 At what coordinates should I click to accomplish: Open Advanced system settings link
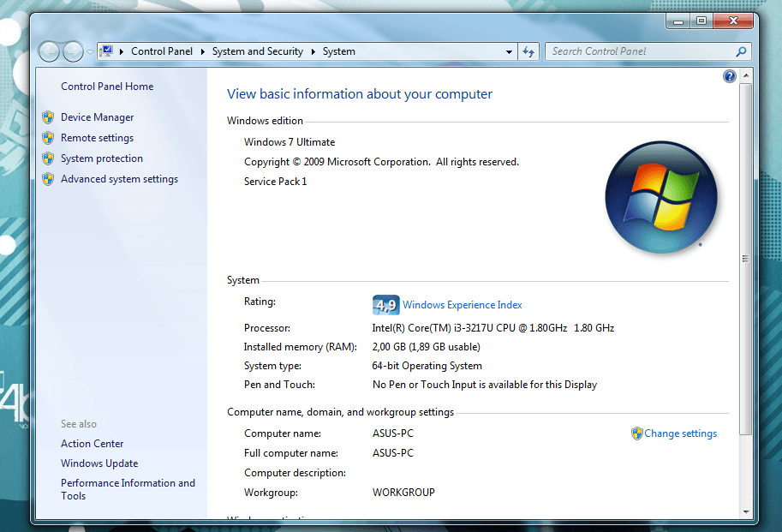click(119, 179)
